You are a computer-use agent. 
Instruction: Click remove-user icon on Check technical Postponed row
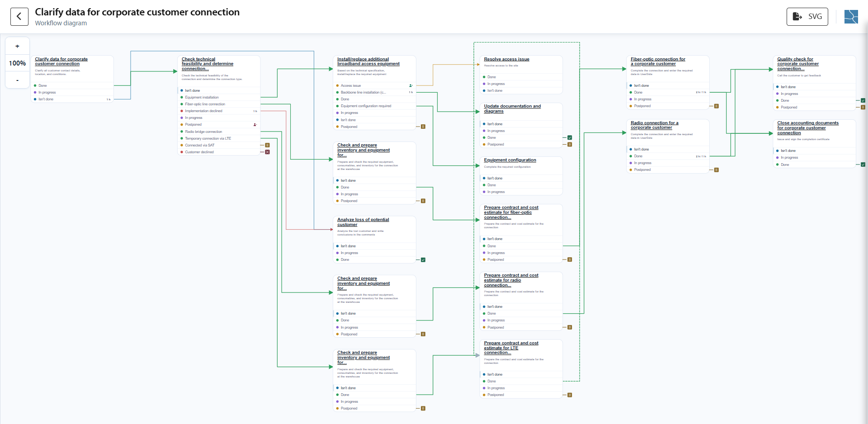pyautogui.click(x=255, y=125)
